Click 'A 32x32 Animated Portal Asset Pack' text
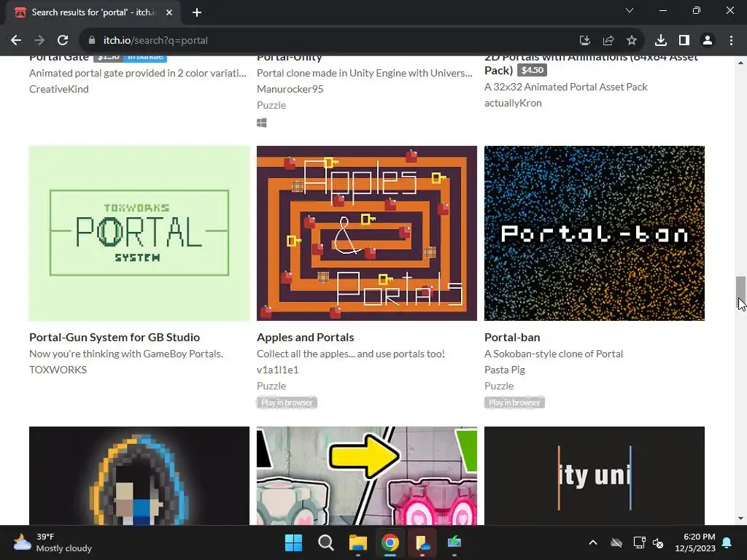 566,87
